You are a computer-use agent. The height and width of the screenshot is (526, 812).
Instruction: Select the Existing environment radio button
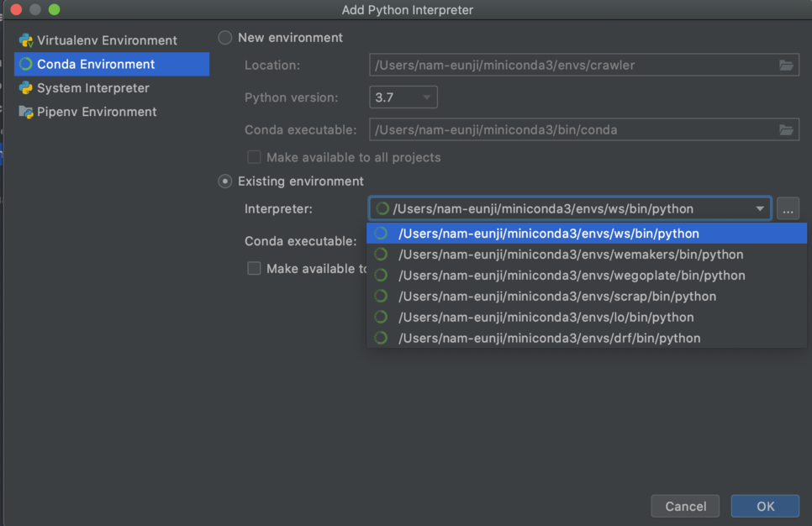(224, 181)
